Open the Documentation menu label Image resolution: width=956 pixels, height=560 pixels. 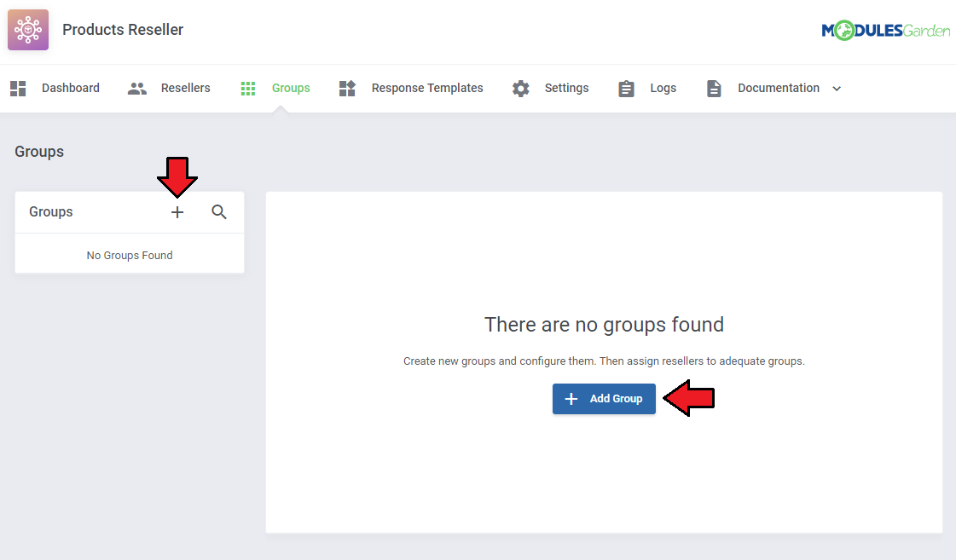tap(779, 88)
